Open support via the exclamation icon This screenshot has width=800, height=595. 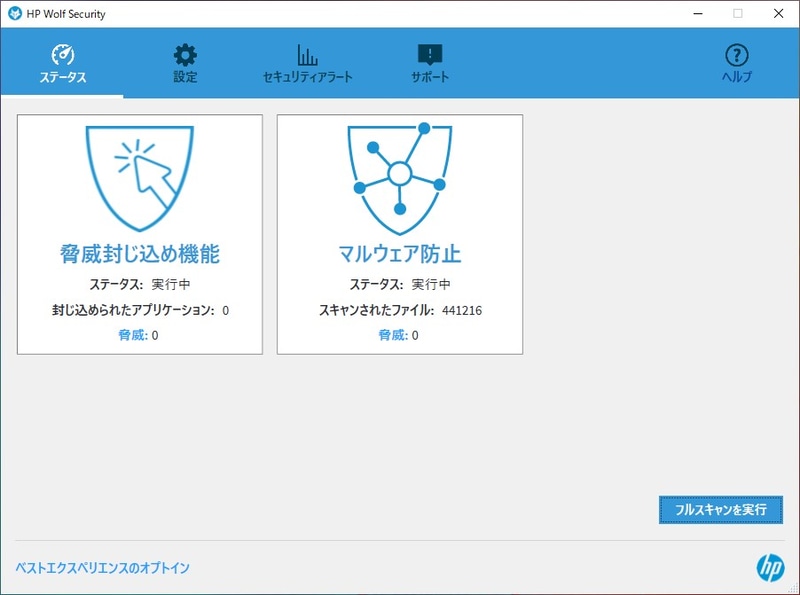pyautogui.click(x=429, y=55)
